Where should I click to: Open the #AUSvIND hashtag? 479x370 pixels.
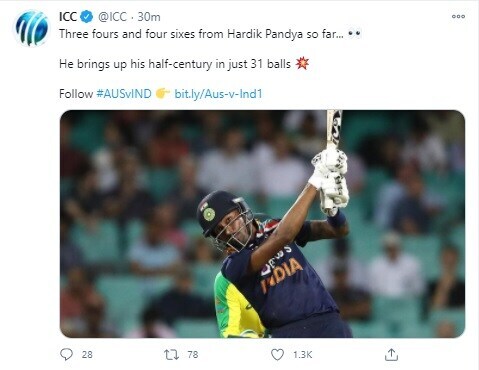click(124, 94)
